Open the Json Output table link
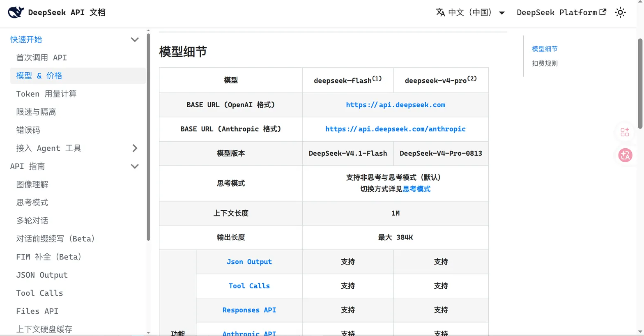The width and height of the screenshot is (644, 336). 249,262
